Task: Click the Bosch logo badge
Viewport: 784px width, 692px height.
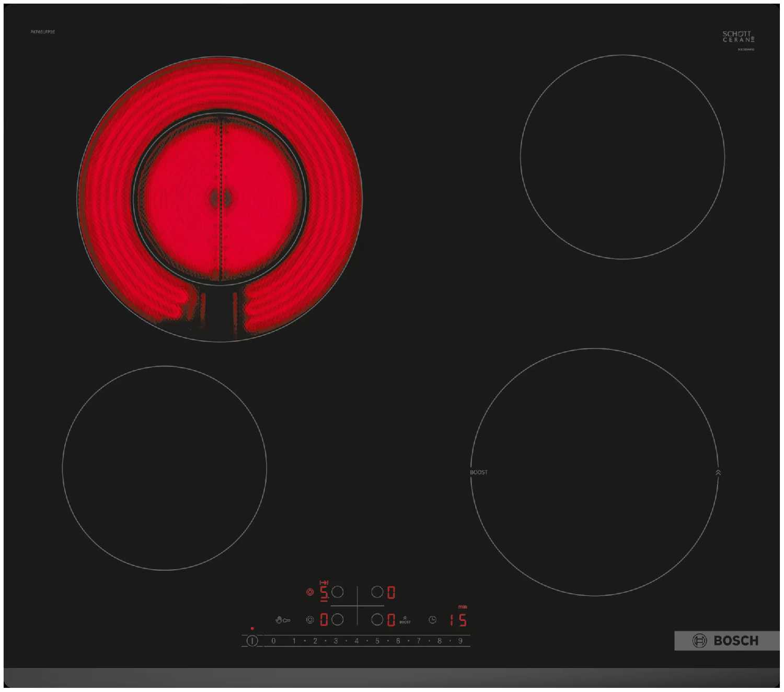Action: pyautogui.click(x=726, y=641)
